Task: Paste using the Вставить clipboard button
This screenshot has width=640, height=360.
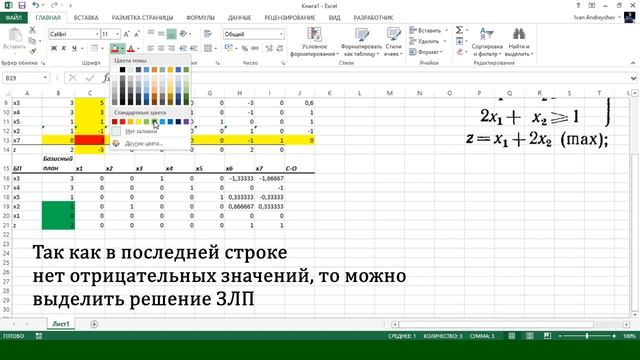Action: (15, 39)
